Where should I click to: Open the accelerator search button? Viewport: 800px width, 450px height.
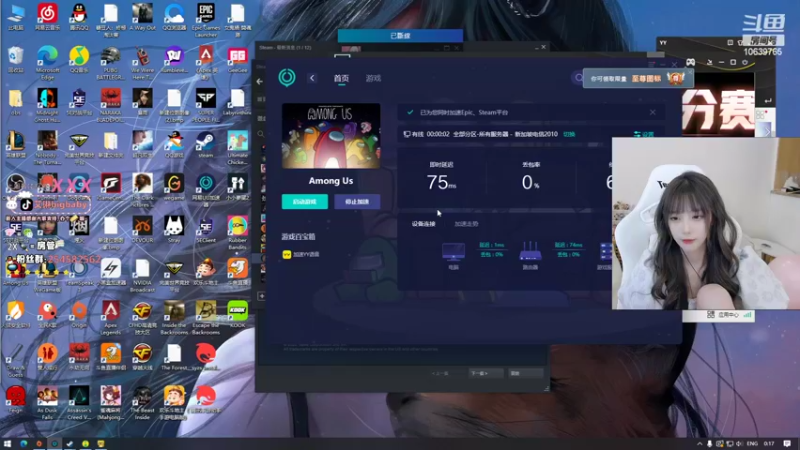[x=579, y=78]
